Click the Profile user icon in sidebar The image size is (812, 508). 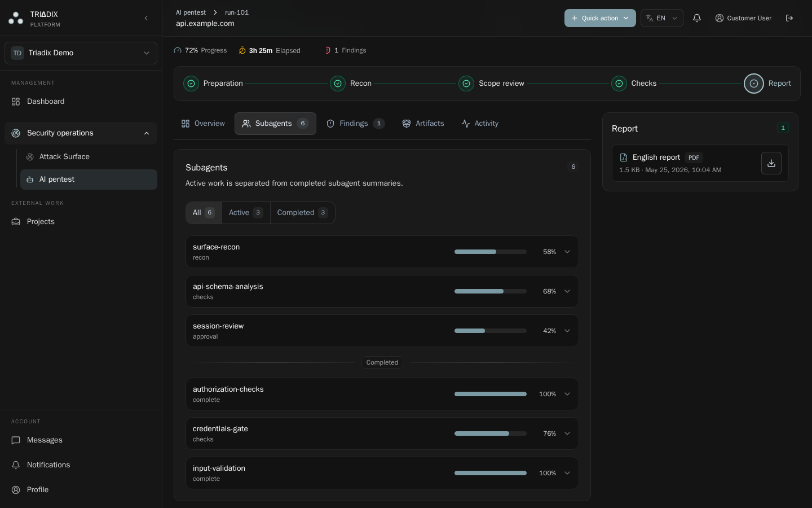pyautogui.click(x=16, y=490)
